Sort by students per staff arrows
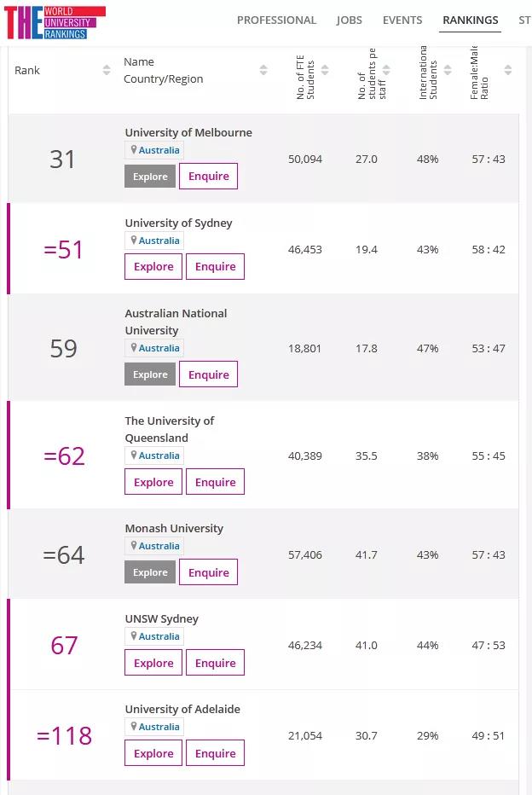 click(x=386, y=70)
